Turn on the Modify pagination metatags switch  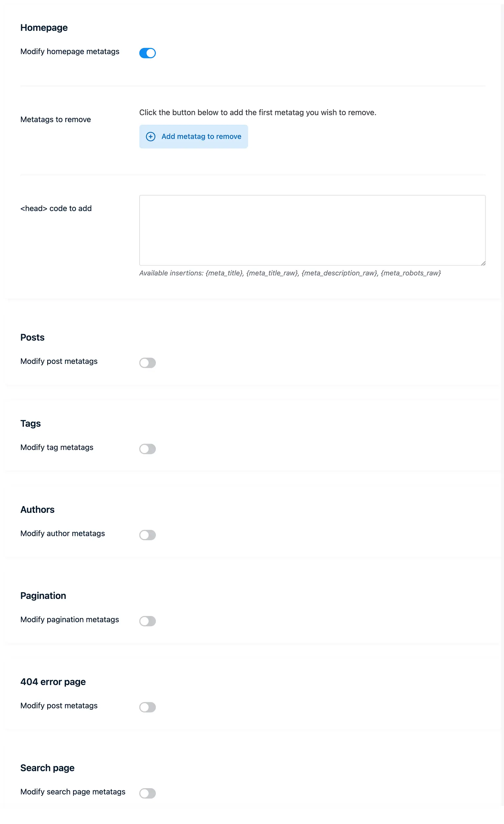click(x=147, y=621)
